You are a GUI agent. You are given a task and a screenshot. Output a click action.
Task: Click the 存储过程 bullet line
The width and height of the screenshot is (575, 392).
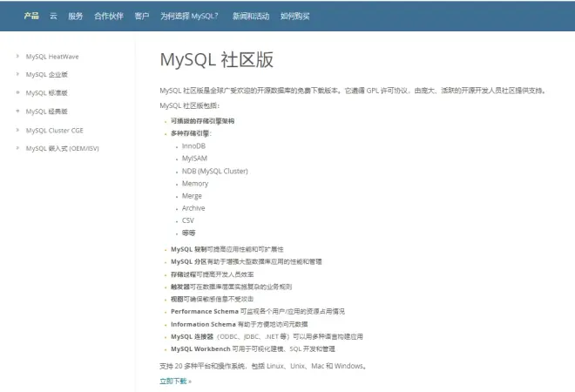(x=212, y=274)
